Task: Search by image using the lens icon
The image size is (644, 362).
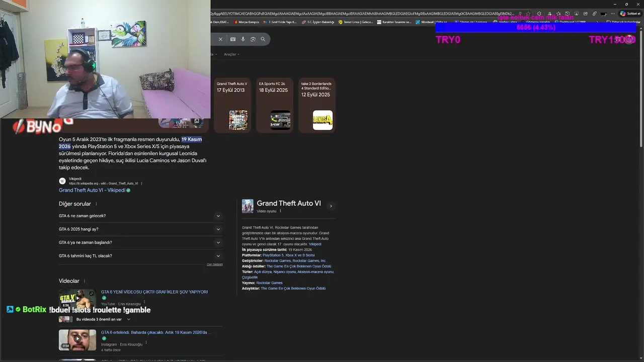Action: point(253,39)
